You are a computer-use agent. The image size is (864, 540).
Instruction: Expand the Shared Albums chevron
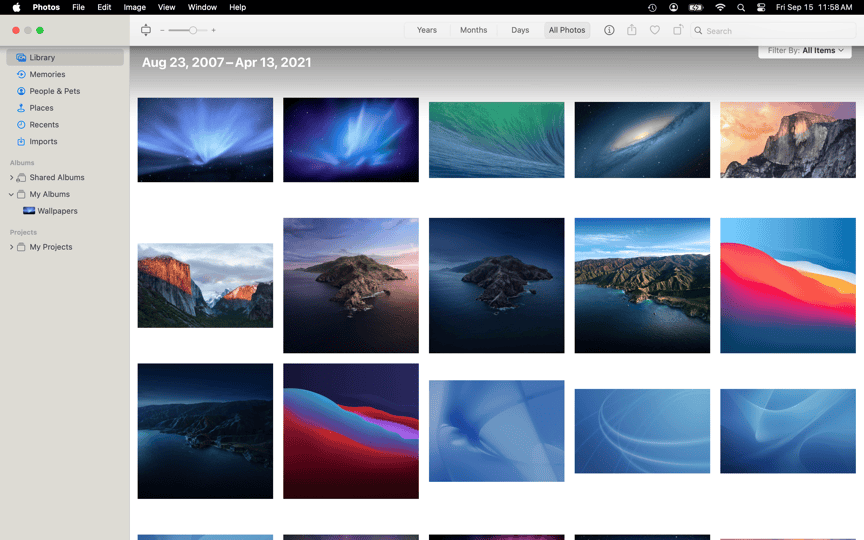[12, 177]
